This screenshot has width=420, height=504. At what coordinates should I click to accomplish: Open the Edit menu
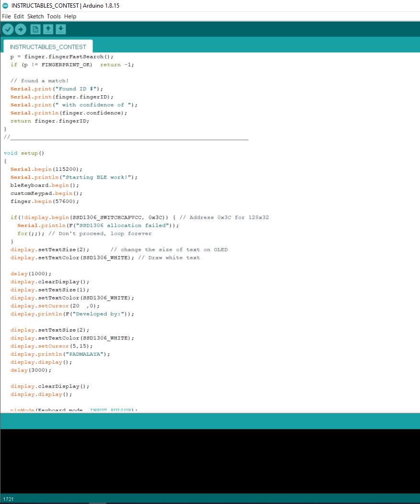pos(19,16)
